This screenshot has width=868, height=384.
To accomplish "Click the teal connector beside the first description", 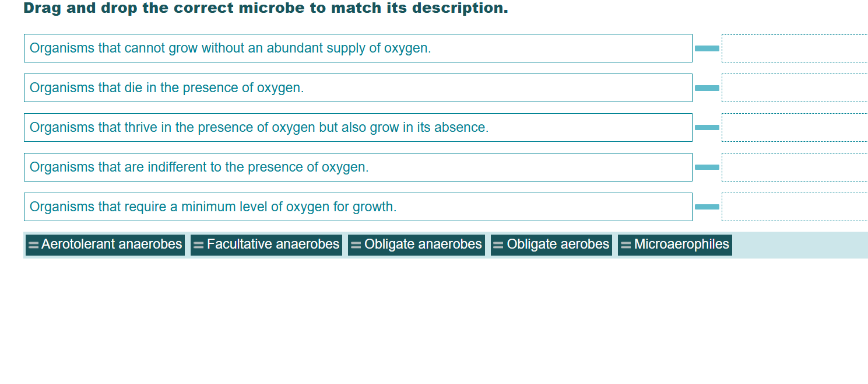I will pyautogui.click(x=706, y=48).
